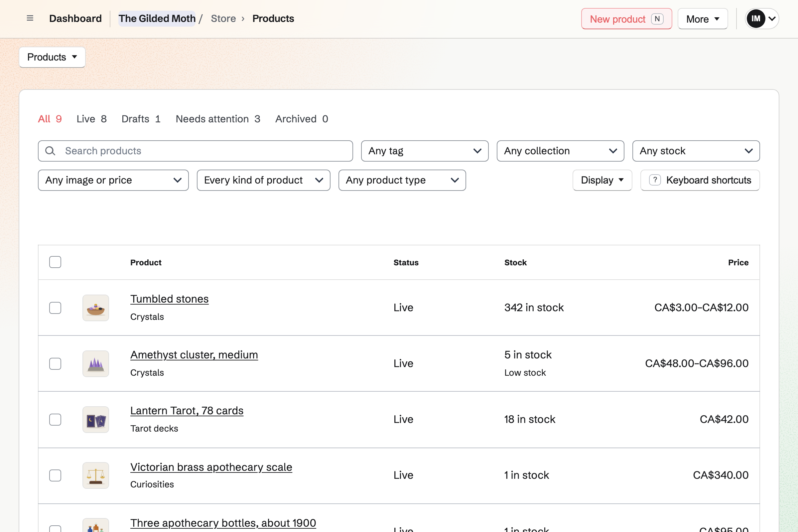Open the Any image or price dropdown
798x532 pixels.
pyautogui.click(x=113, y=180)
